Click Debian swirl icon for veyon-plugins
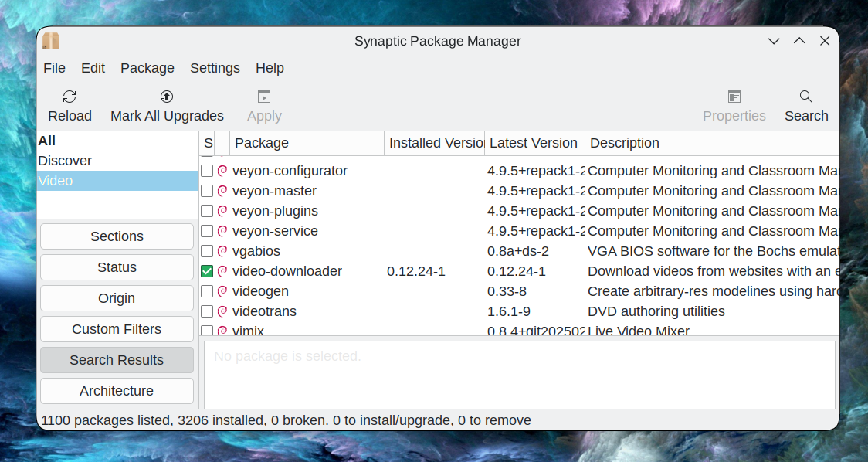The height and width of the screenshot is (462, 868). point(222,211)
